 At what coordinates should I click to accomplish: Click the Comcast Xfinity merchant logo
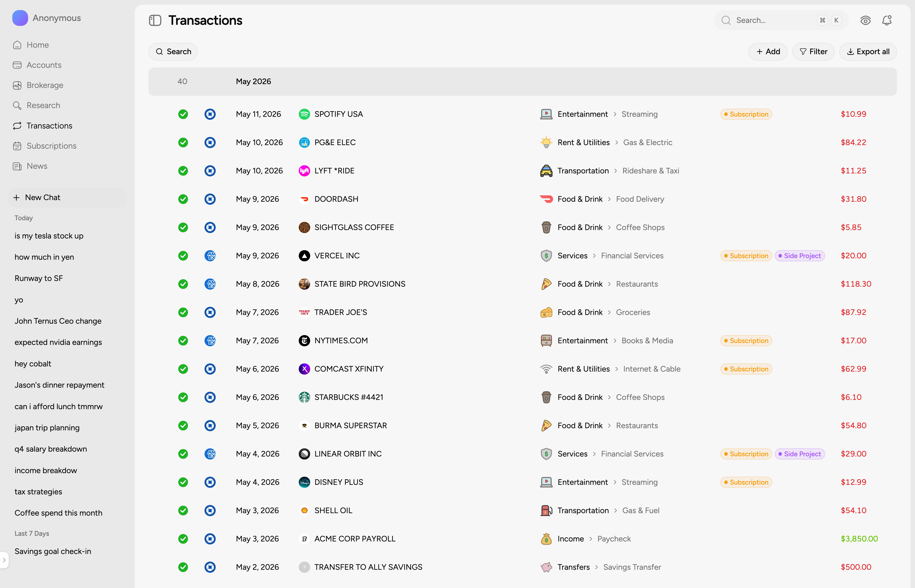pyautogui.click(x=304, y=369)
